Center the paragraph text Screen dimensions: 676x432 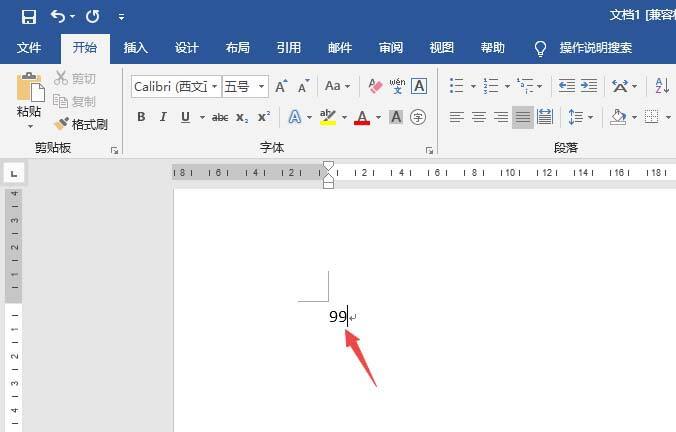(x=479, y=117)
